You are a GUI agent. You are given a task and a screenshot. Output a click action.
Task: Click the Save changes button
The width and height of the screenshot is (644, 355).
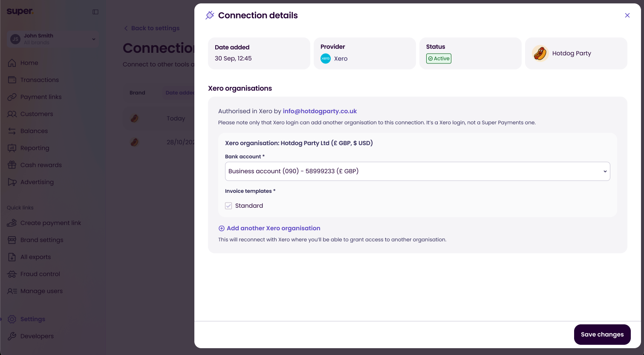[602, 335]
